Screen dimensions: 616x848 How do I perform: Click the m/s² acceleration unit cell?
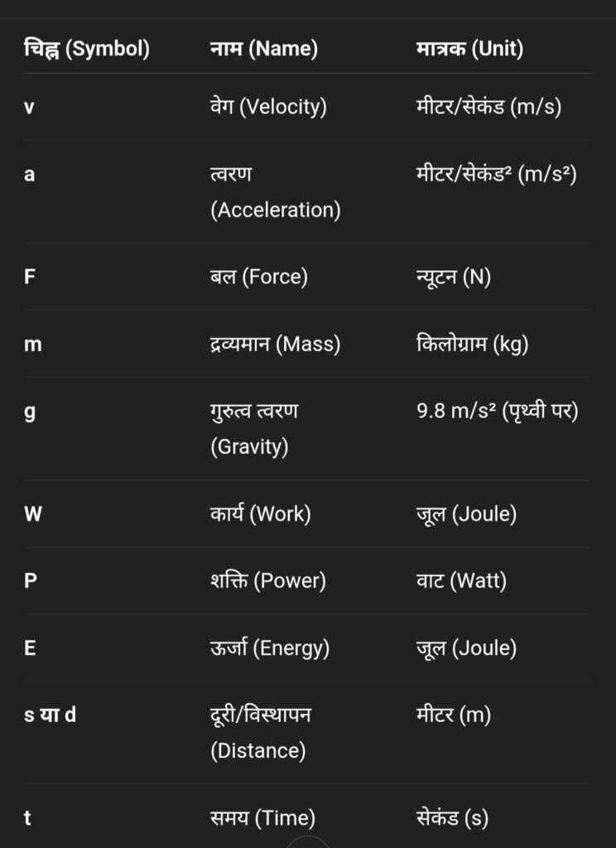(497, 175)
